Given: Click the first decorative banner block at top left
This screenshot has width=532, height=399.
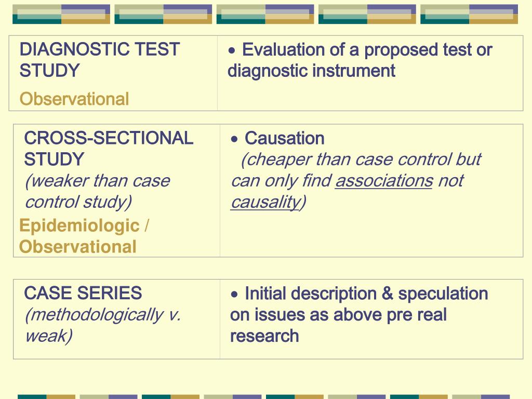Looking at the screenshot, I should click(x=61, y=14).
